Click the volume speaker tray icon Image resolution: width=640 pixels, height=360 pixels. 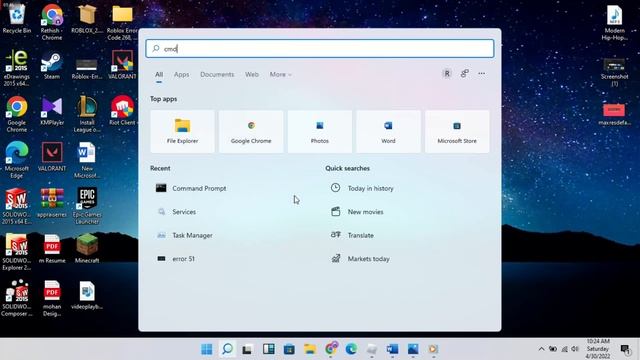(x=575, y=349)
